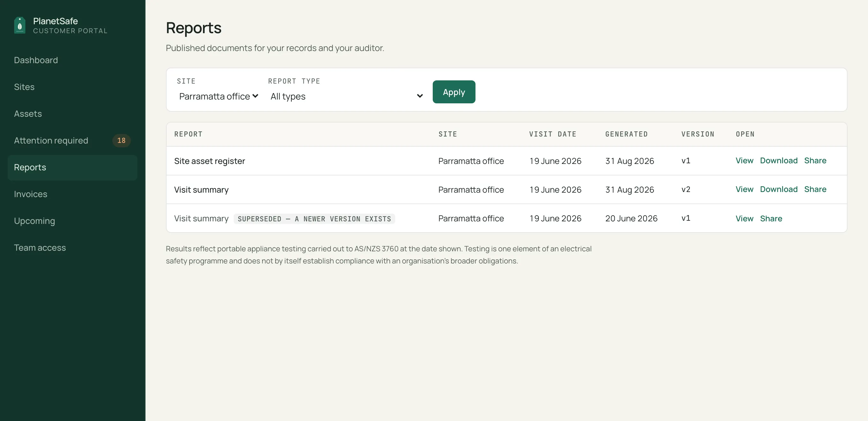Click the Site column header in table

(447, 134)
